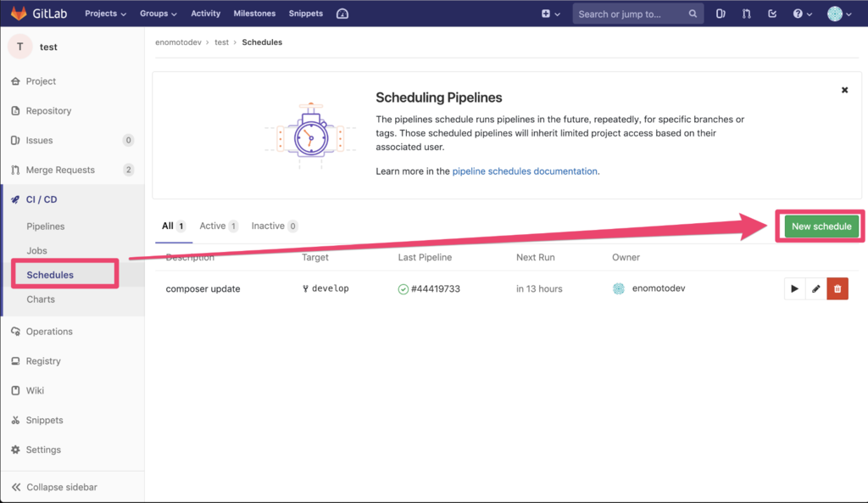868x503 pixels.
Task: Open the pipeline schedules documentation link
Action: [525, 171]
